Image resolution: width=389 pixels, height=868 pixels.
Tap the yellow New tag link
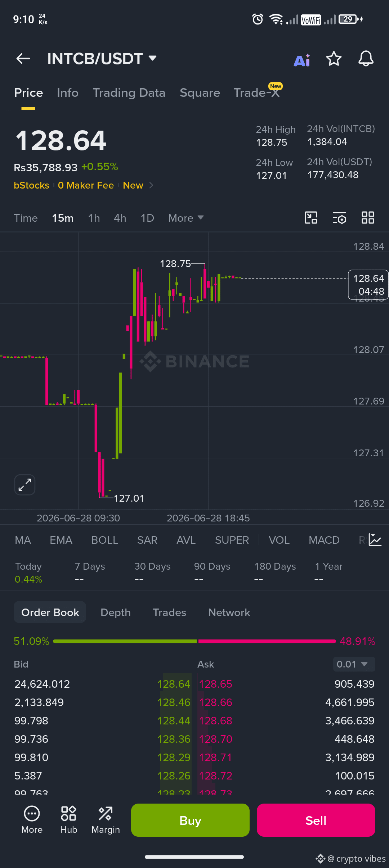tap(133, 185)
